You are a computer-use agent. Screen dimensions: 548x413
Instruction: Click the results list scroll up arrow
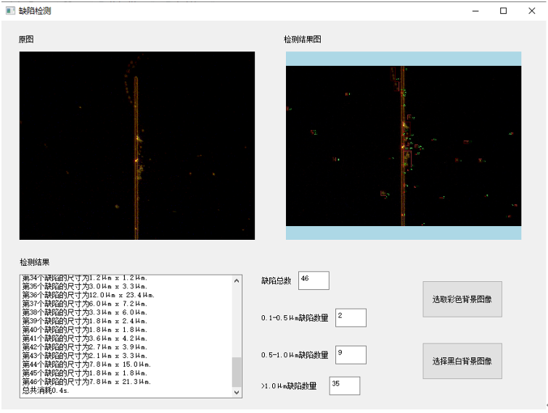pyautogui.click(x=237, y=281)
